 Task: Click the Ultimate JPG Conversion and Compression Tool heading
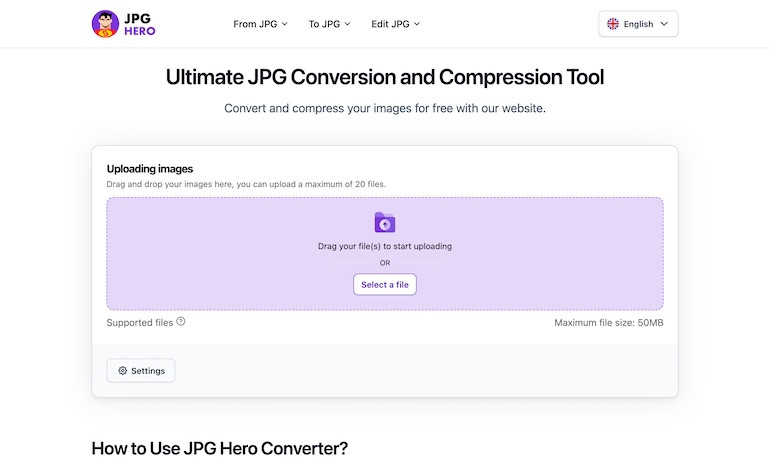coord(385,77)
